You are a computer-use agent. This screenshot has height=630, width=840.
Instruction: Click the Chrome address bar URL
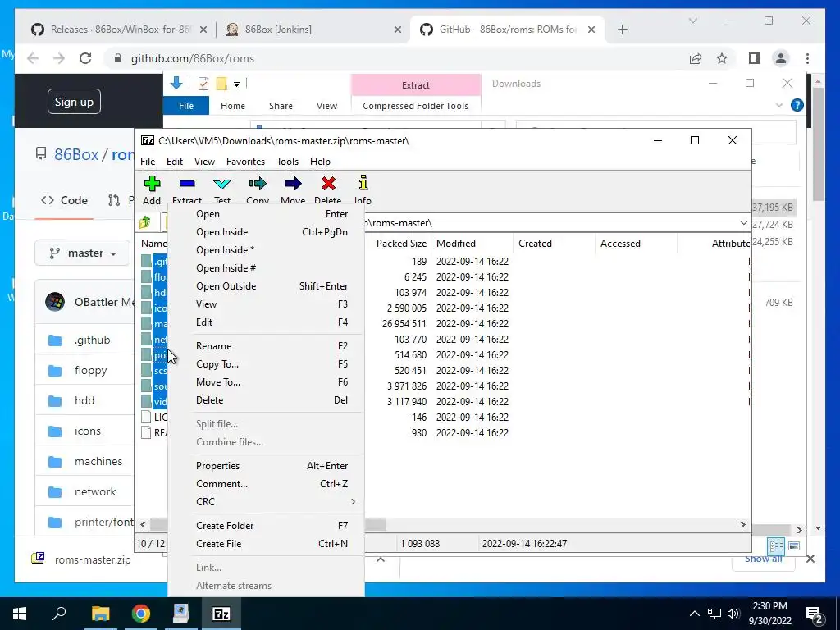[192, 58]
